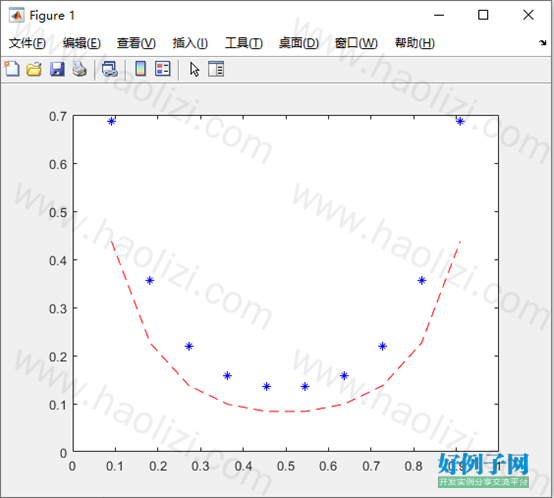
Task: Click the New Figure toolbar icon
Action: (x=12, y=69)
